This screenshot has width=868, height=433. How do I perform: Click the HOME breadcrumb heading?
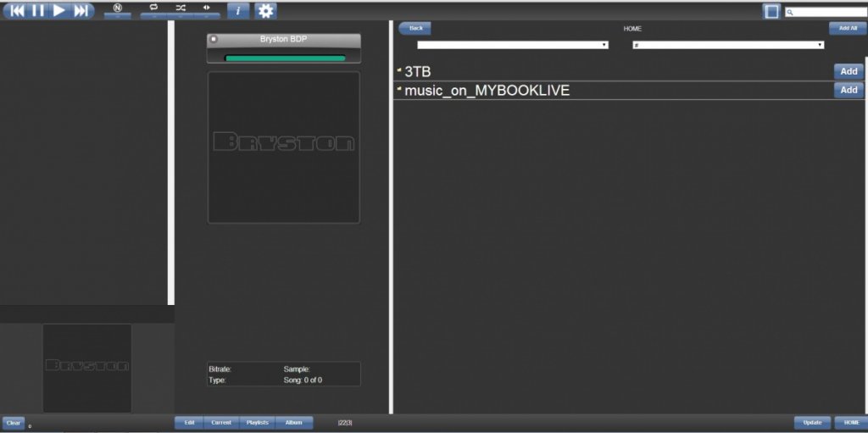[x=632, y=29]
